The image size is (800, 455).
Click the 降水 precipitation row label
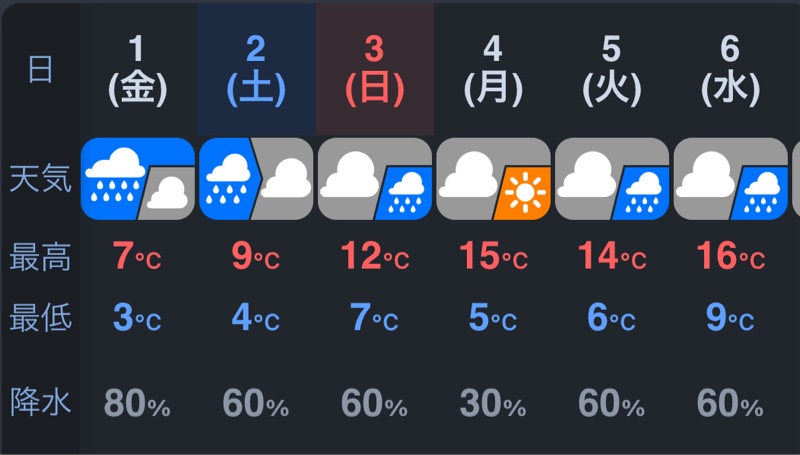click(x=40, y=401)
